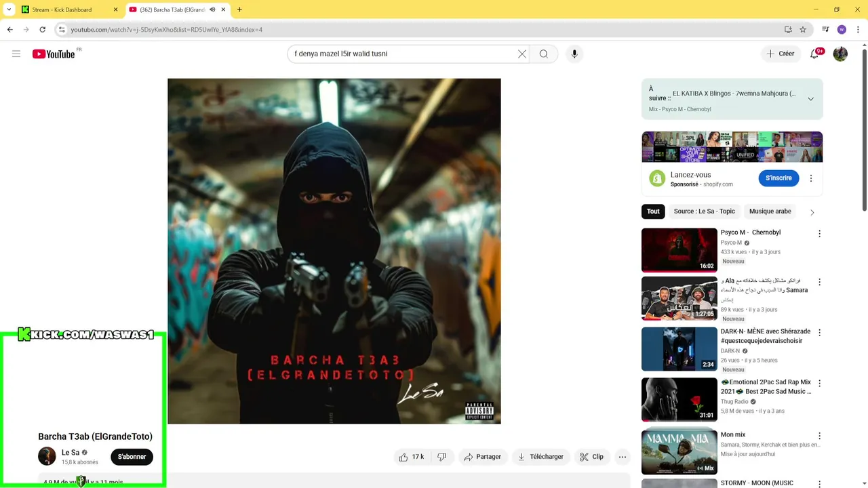868x488 pixels.
Task: Click Partager share button
Action: click(481, 457)
